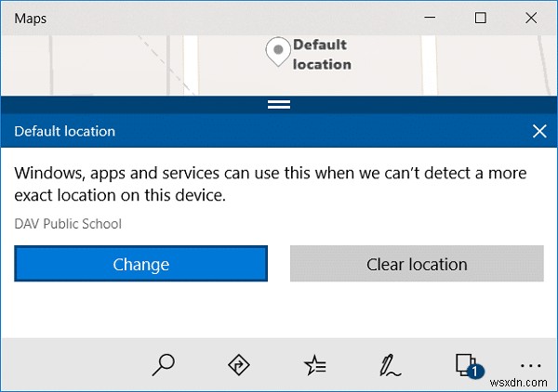Click the location description paragraph text

pyautogui.click(x=270, y=184)
